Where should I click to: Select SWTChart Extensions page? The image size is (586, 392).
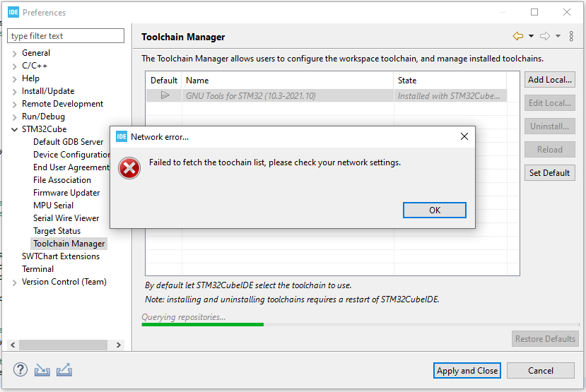click(x=61, y=256)
